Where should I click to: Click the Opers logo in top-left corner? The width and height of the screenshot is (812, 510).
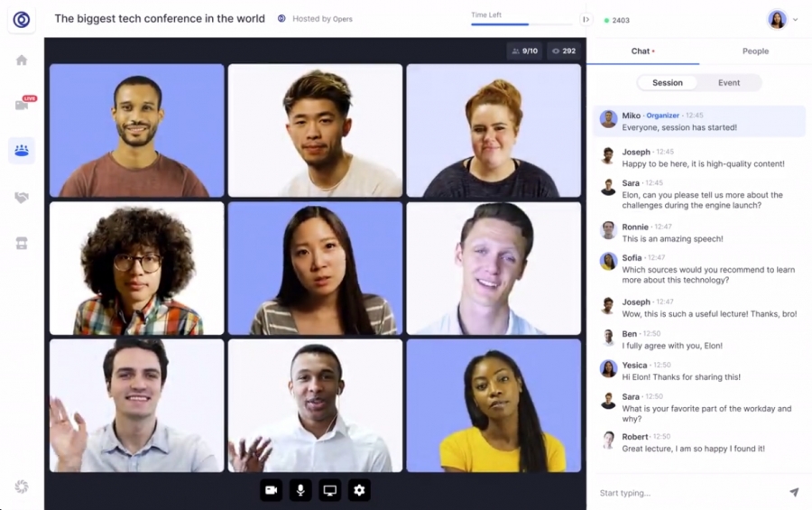point(22,20)
